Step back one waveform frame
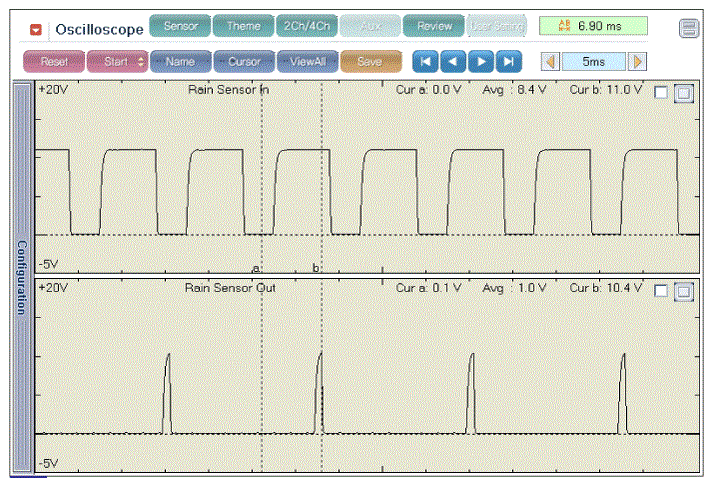 (454, 62)
